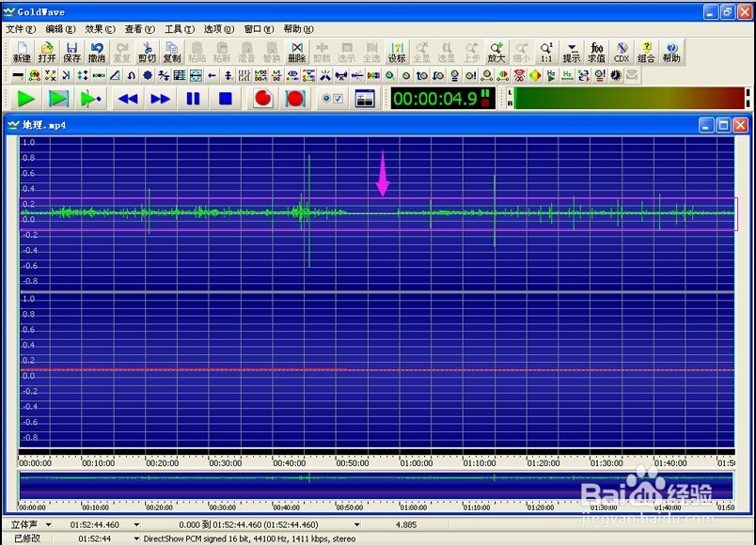The image size is (756, 545).
Task: Copy selection with the 复制 icon
Action: point(172,52)
